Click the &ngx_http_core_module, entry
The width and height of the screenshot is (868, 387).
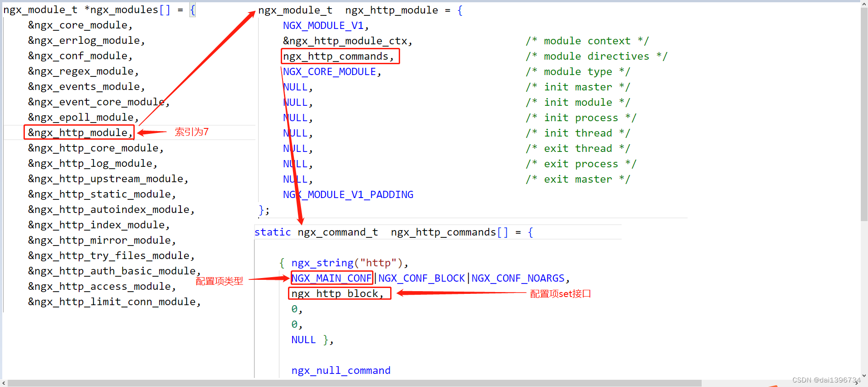pos(95,148)
